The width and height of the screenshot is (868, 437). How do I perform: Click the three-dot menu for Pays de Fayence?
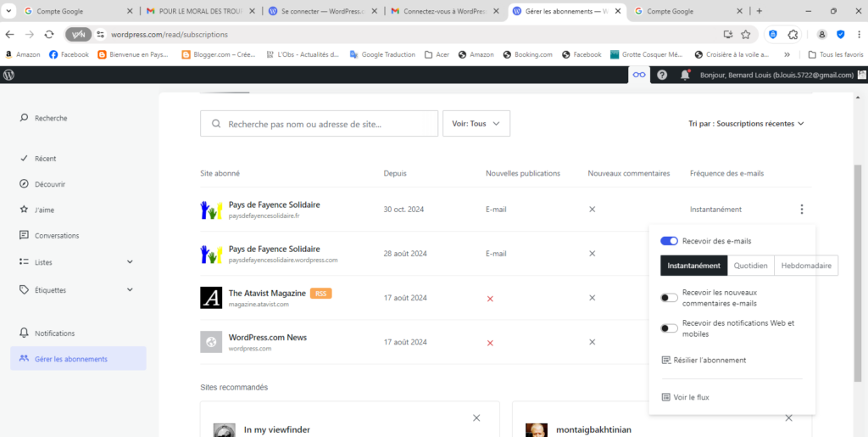coord(802,210)
